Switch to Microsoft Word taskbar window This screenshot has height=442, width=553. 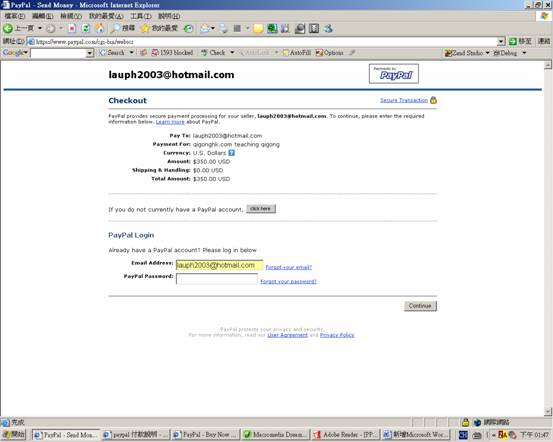[416, 435]
